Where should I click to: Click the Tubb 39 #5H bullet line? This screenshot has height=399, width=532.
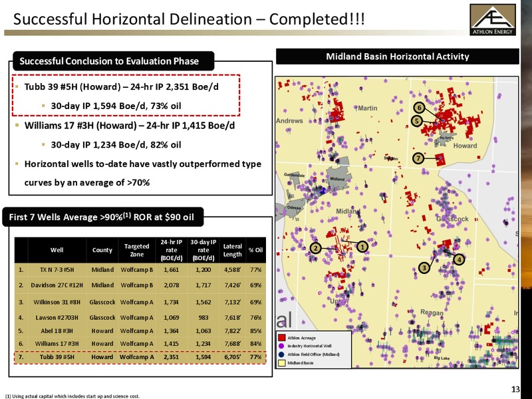pyautogui.click(x=122, y=87)
